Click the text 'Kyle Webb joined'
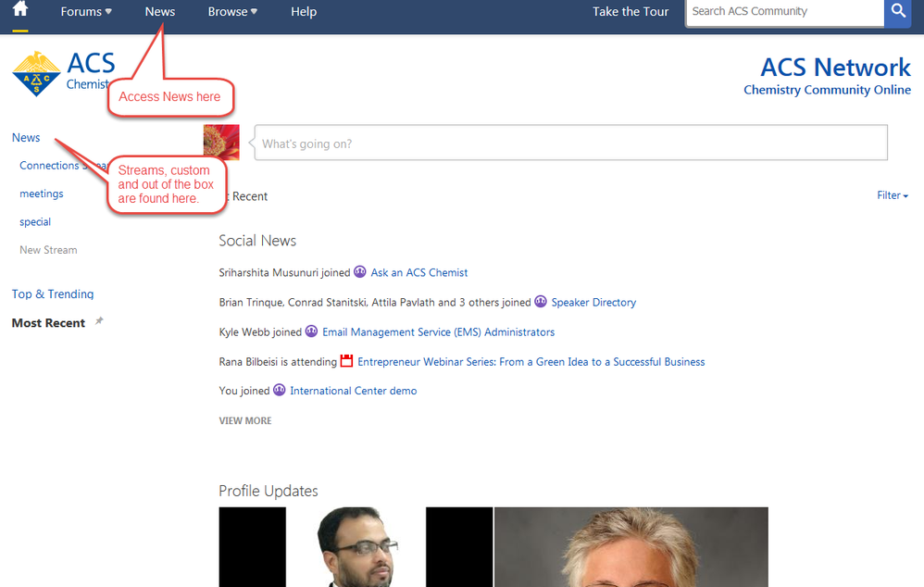The image size is (924, 587). coord(260,332)
